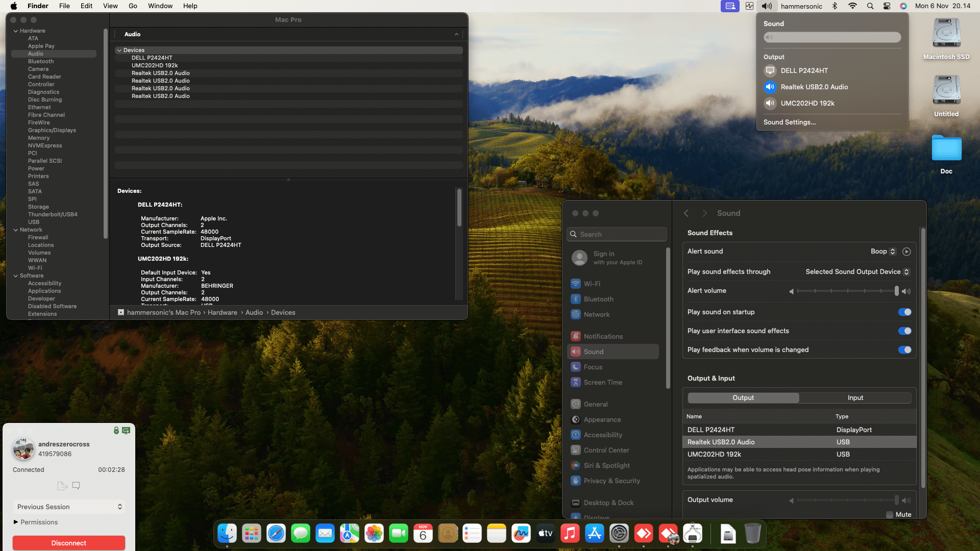980x551 pixels.
Task: Open the Edit menu
Action: coord(86,6)
